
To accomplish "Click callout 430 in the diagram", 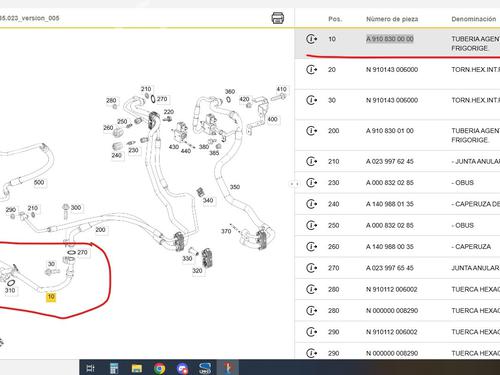I will [x=174, y=147].
